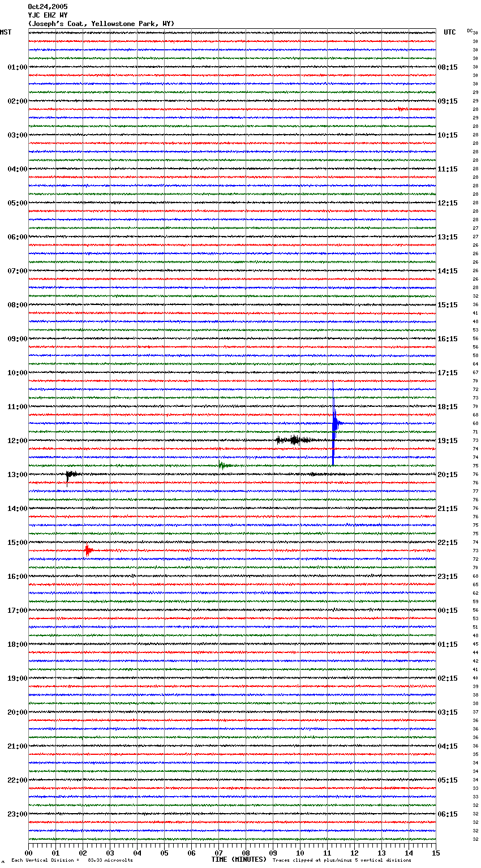The image size is (481, 868).
Task: Click the 11 minute tick label
Action: [327, 853]
